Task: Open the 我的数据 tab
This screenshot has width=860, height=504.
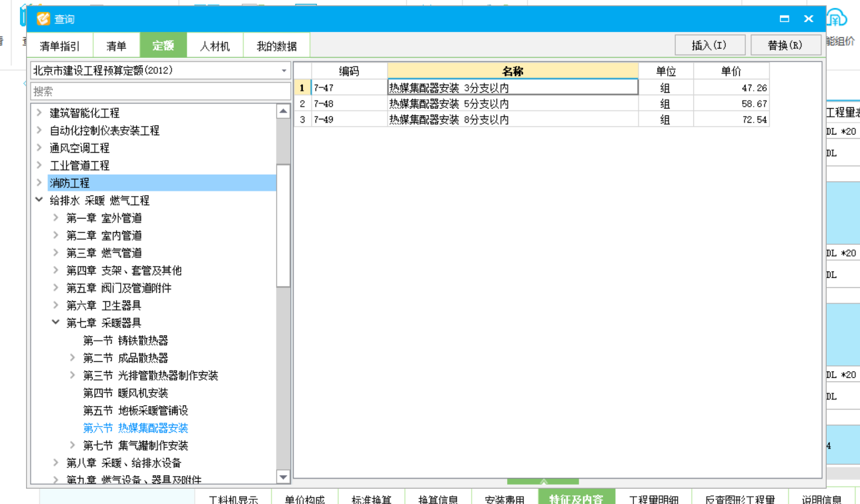Action: tap(276, 46)
